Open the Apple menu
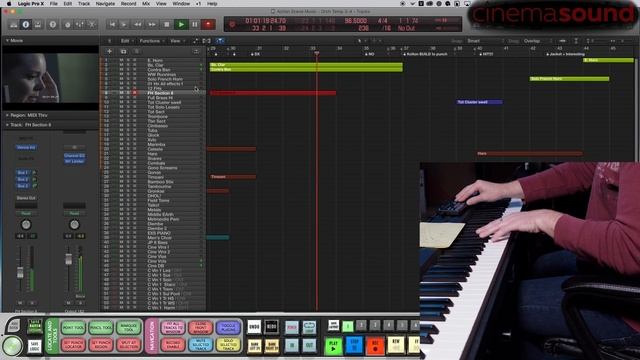 (9, 4)
